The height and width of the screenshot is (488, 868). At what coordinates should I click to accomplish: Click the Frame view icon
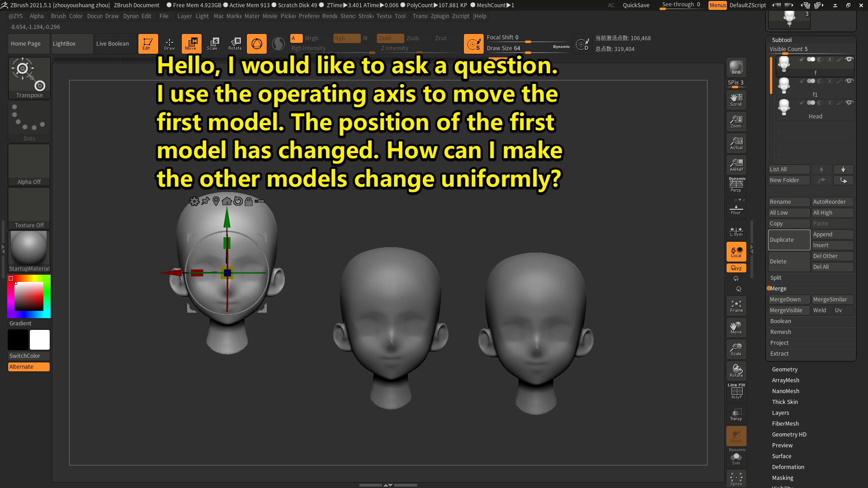(x=736, y=306)
